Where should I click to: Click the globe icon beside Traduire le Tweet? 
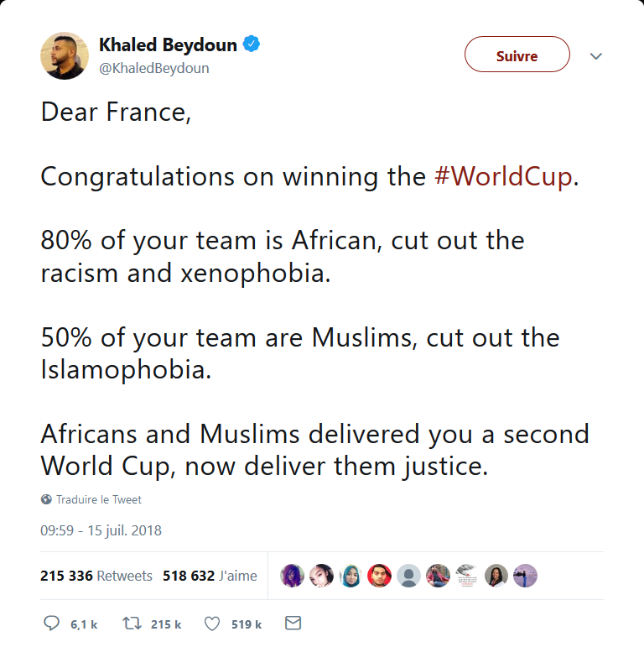click(46, 499)
